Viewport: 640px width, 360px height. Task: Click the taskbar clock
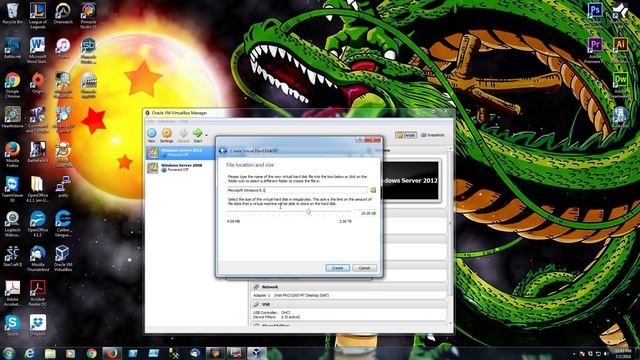pyautogui.click(x=622, y=354)
